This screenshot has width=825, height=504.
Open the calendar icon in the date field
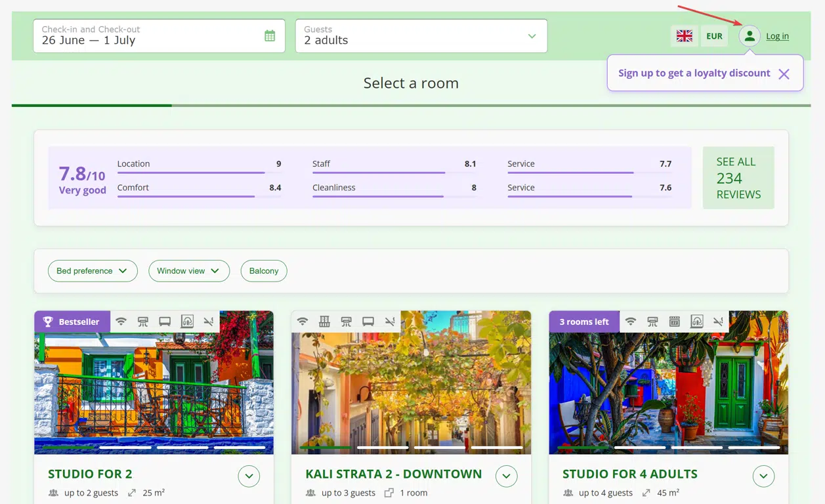(x=270, y=35)
